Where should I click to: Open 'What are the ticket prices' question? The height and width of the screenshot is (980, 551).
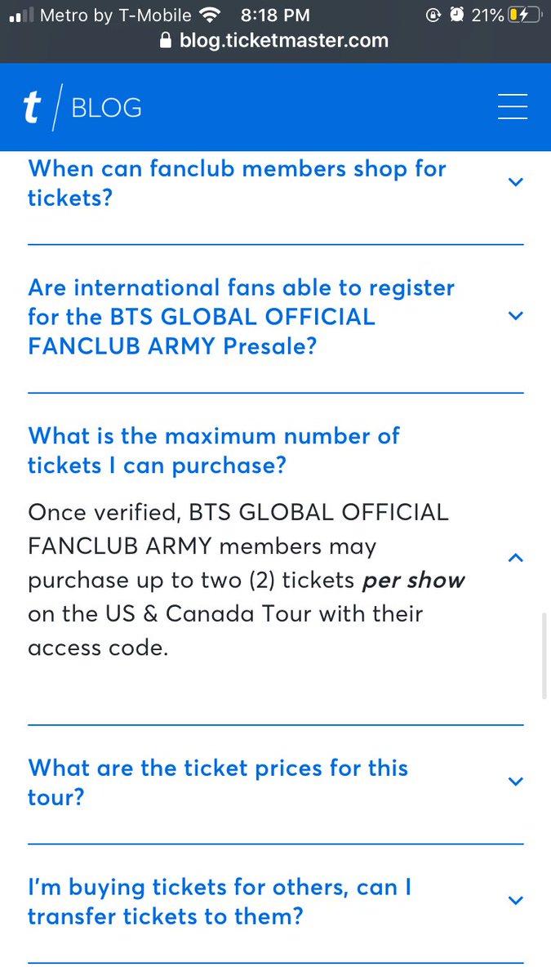click(x=218, y=782)
